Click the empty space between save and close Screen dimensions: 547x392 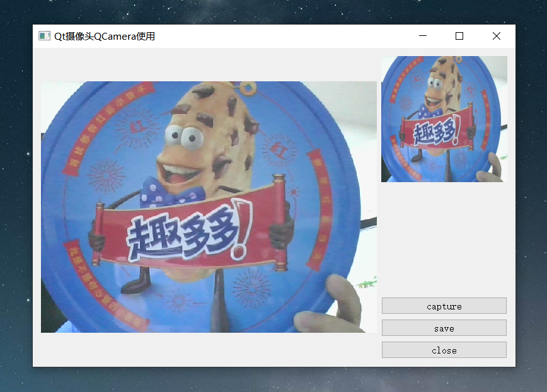(x=444, y=339)
